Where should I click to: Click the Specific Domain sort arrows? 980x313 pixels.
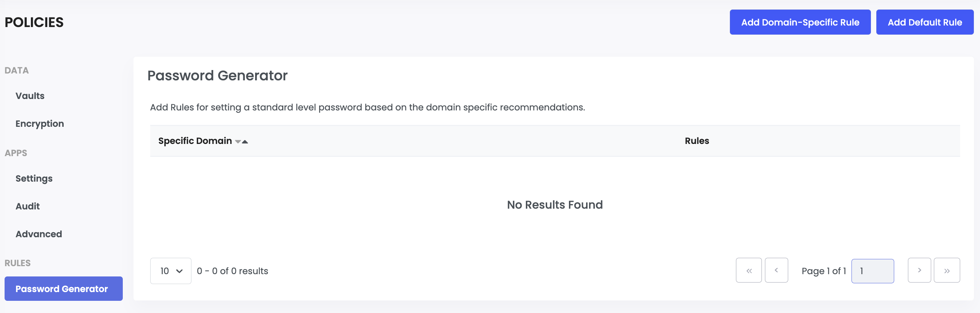(241, 141)
